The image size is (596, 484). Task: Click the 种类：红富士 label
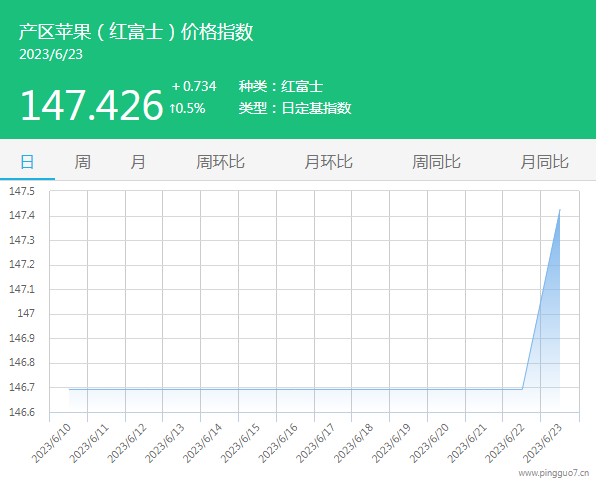pos(281,86)
